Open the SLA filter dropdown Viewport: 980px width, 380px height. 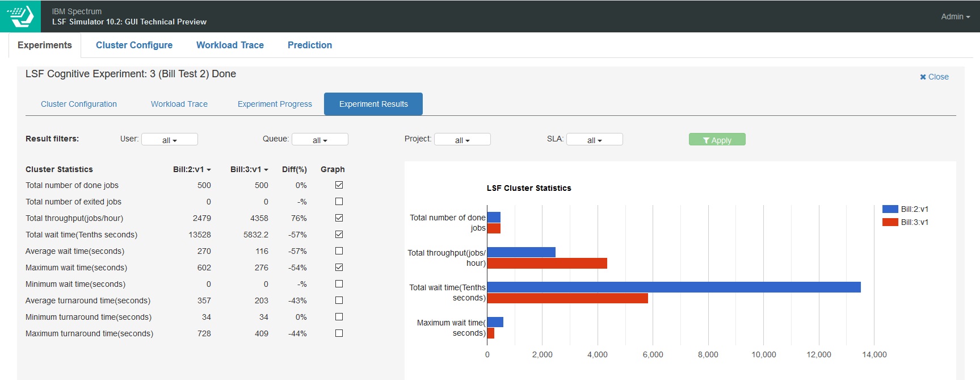(595, 140)
